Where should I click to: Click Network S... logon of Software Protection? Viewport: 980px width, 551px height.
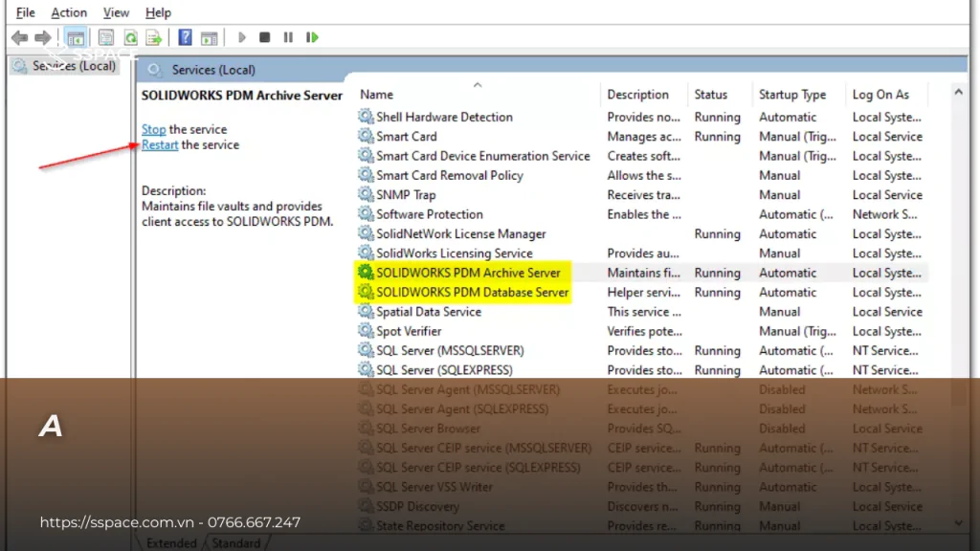(x=884, y=214)
